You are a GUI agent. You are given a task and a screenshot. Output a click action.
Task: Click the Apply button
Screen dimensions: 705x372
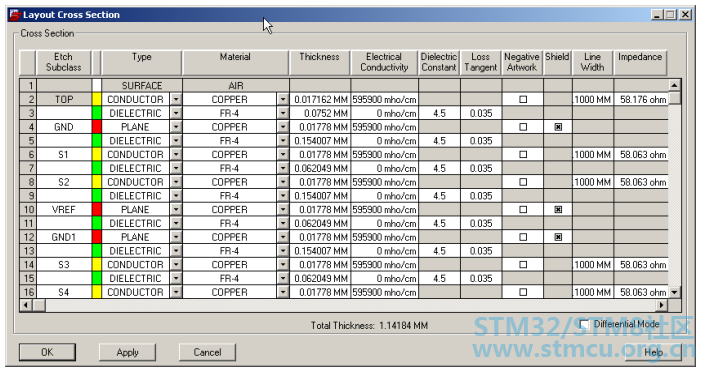pos(127,352)
